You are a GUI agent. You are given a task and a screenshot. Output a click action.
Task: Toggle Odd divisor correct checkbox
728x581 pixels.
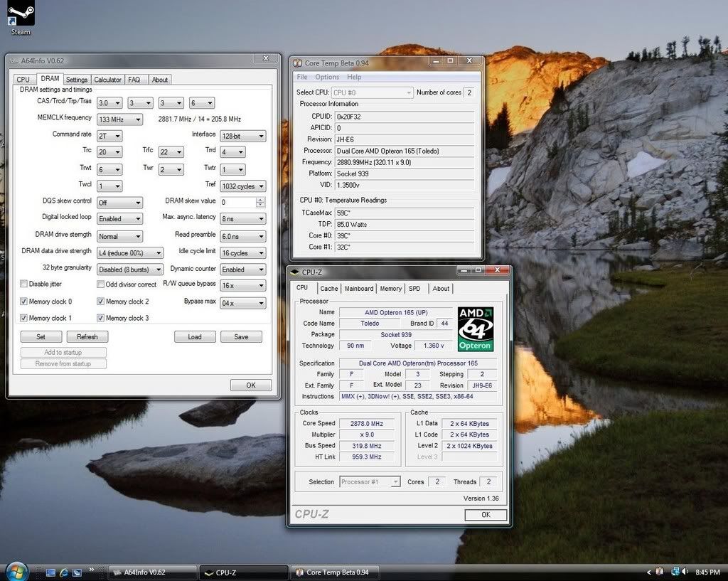[x=100, y=284]
